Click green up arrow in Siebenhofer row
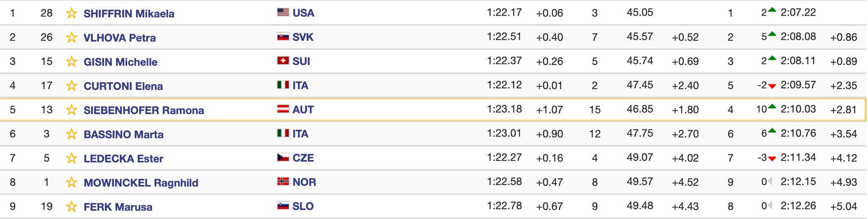This screenshot has width=868, height=219. [772, 107]
